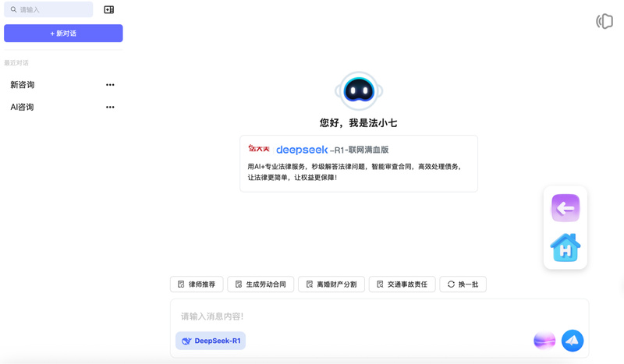
Task: Click the 法大大 red logo
Action: click(259, 149)
